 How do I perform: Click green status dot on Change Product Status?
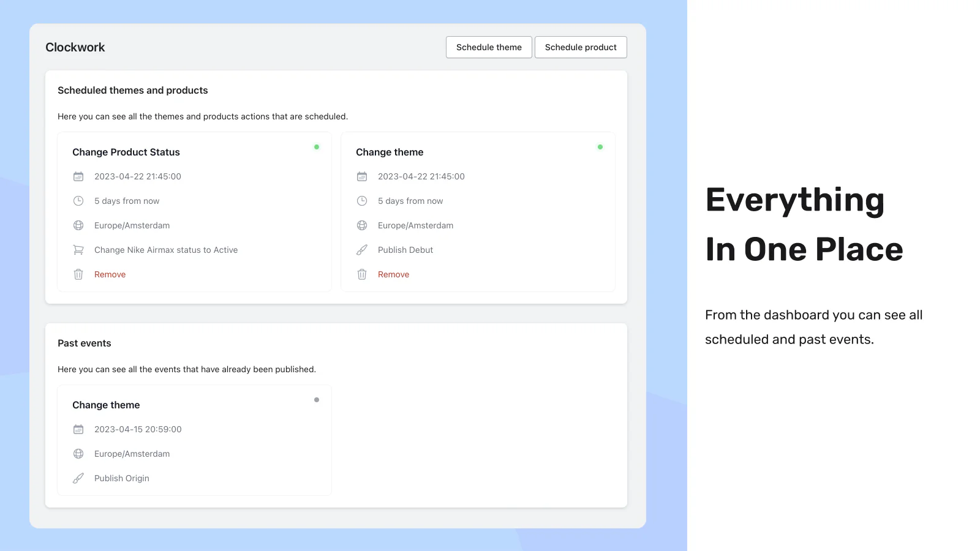coord(317,147)
